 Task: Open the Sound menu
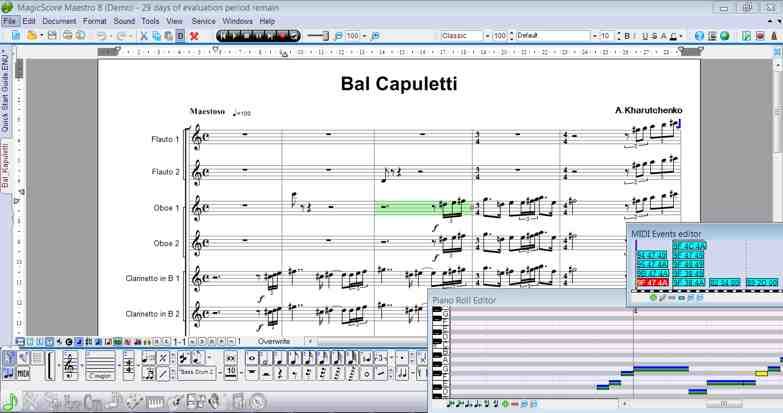coord(124,21)
